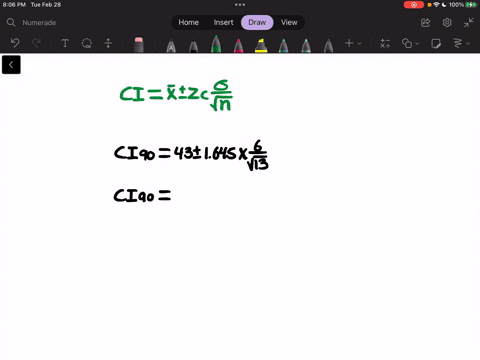Open the settings gear
The width and height of the screenshot is (480, 360).
447,23
